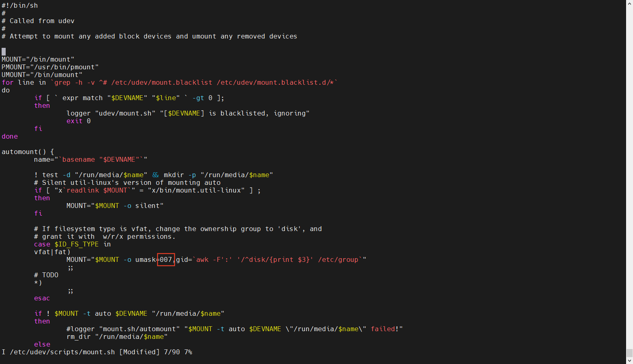Click the 'done' keyword
This screenshot has width=633, height=364.
click(10, 136)
